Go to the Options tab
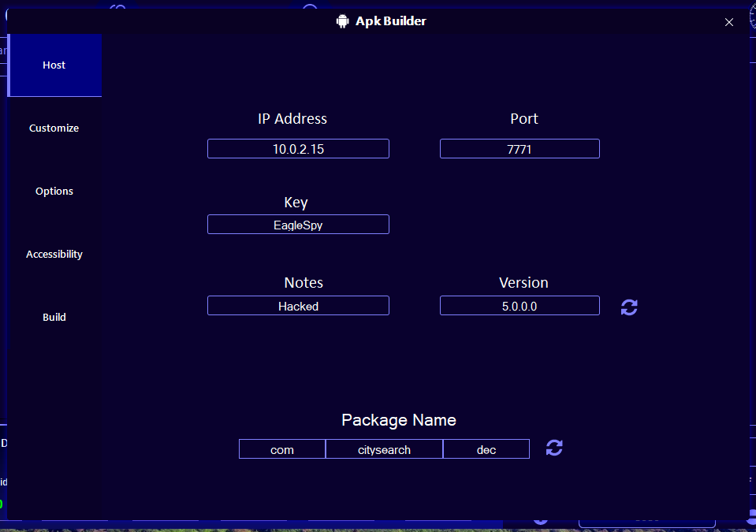 tap(54, 192)
